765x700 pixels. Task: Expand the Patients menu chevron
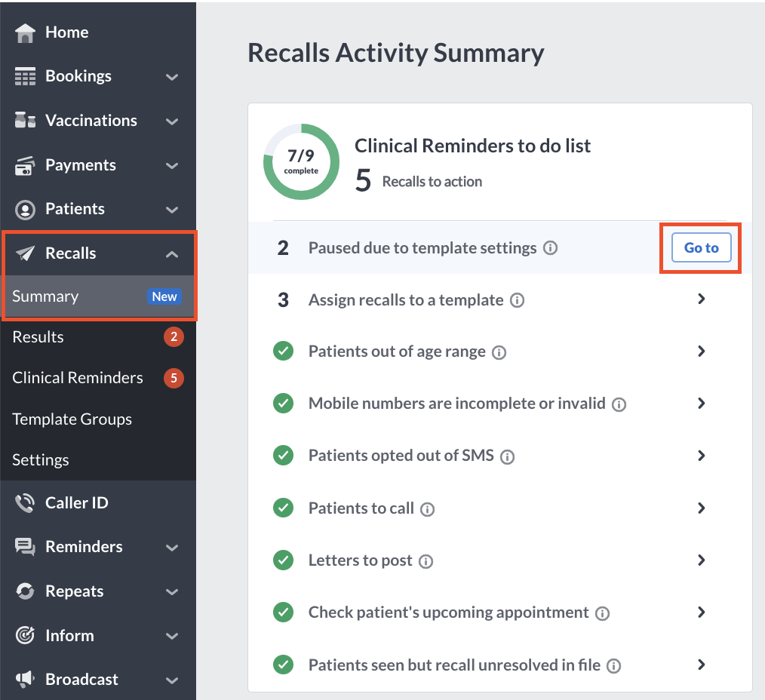click(172, 210)
